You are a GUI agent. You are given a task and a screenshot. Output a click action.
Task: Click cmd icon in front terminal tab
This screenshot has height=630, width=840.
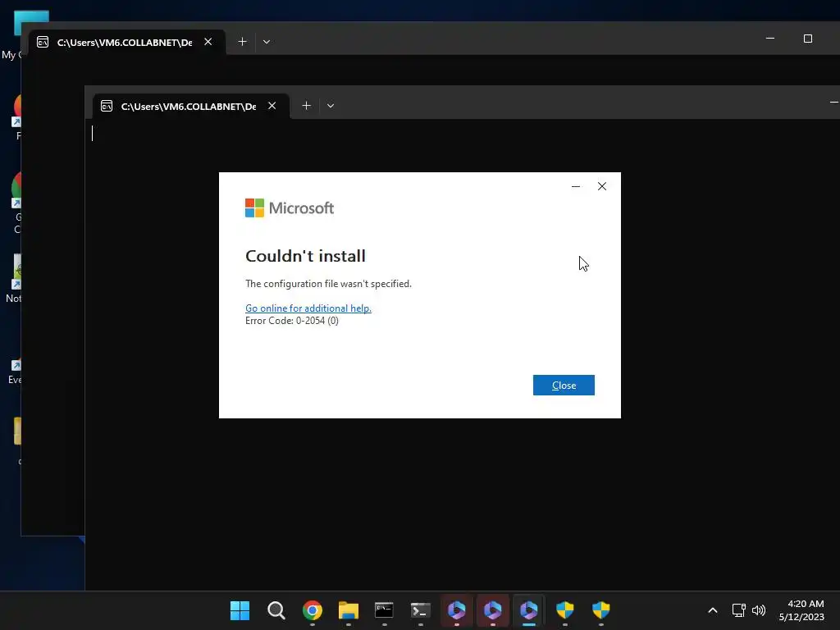[x=107, y=106]
